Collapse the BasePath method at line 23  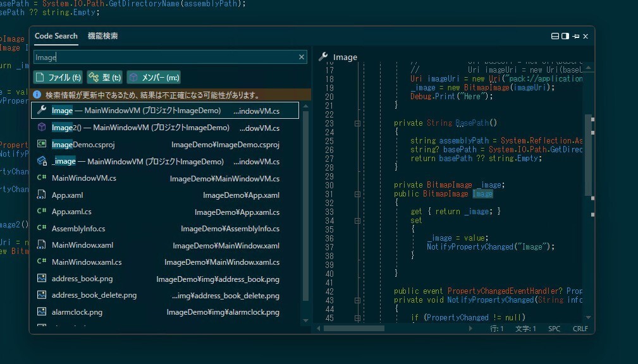pos(357,123)
